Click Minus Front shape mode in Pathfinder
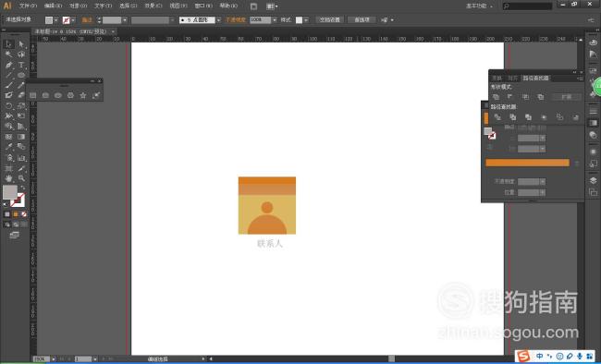Screen dimensions: 601x364 point(510,97)
